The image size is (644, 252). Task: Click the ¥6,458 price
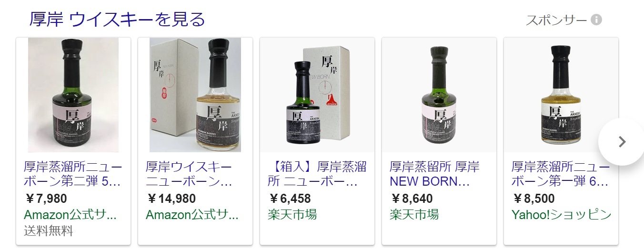click(x=290, y=199)
